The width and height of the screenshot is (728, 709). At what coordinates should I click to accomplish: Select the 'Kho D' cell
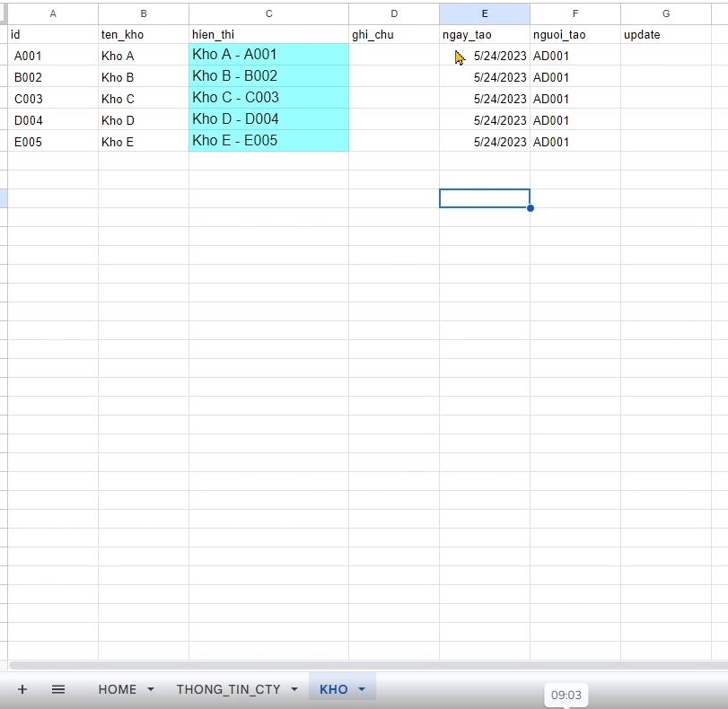pos(144,120)
